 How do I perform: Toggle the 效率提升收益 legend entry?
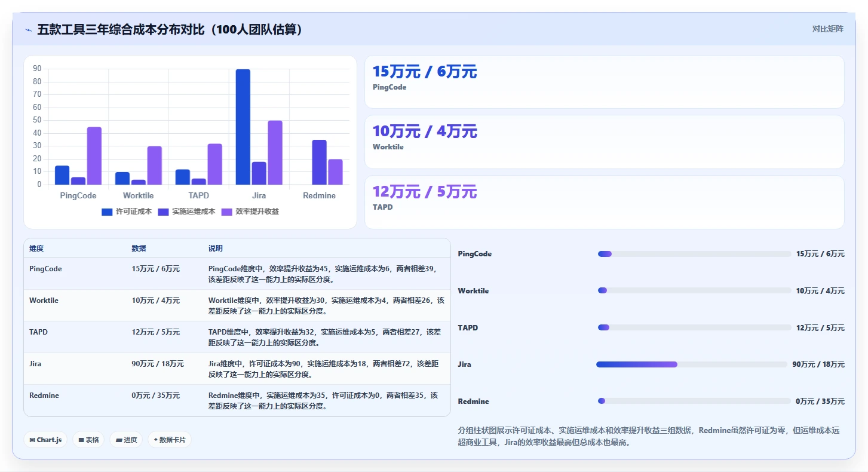pos(250,212)
